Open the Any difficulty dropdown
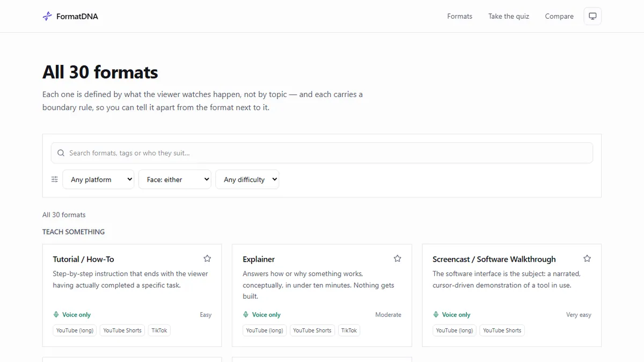644x362 pixels. click(247, 179)
